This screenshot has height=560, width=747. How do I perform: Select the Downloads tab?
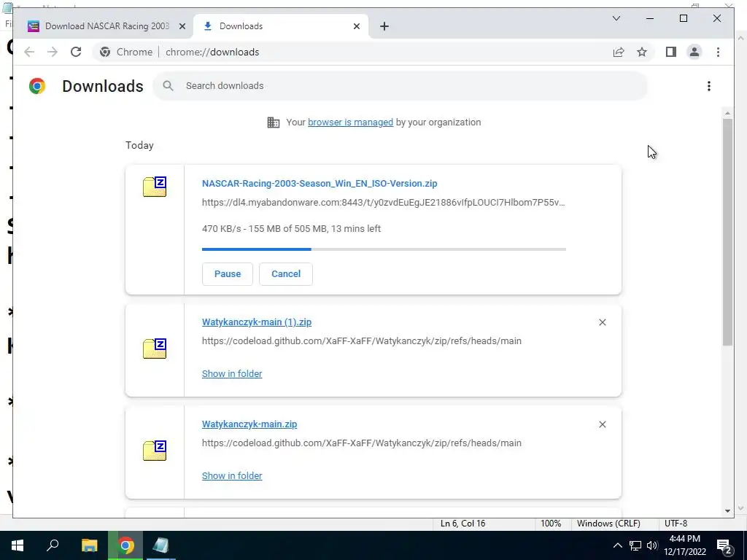pyautogui.click(x=281, y=26)
